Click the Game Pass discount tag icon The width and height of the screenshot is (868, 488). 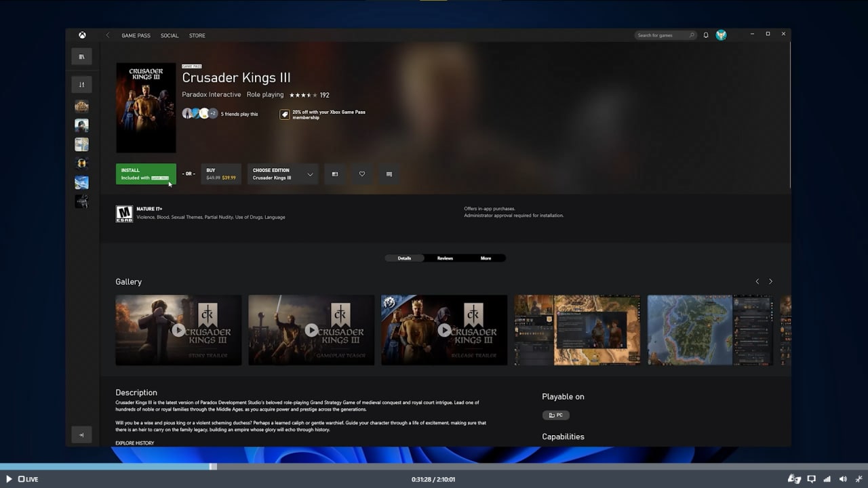tap(285, 115)
